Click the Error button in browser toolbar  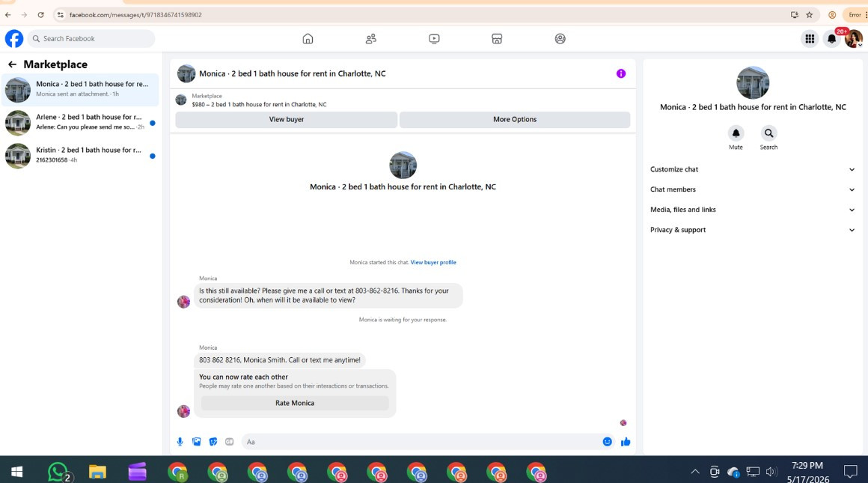(855, 15)
